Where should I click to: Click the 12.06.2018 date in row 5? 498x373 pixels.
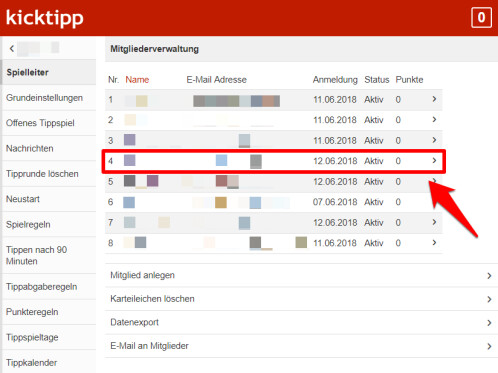(x=335, y=182)
